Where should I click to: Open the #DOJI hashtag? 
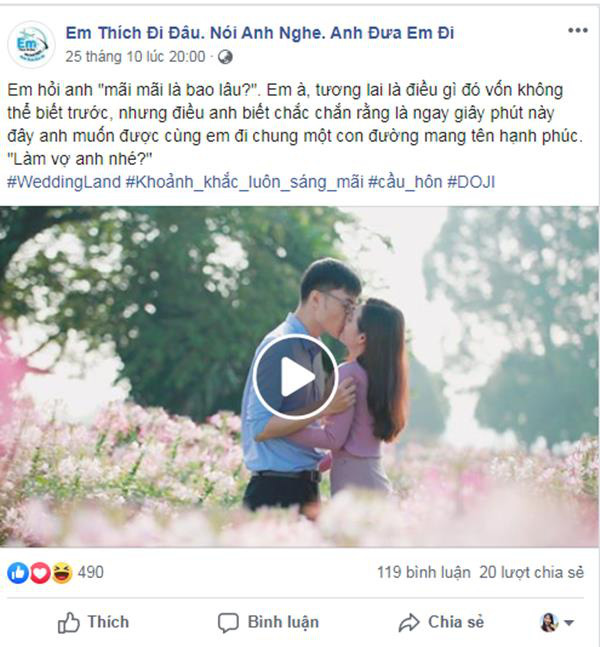[471, 182]
